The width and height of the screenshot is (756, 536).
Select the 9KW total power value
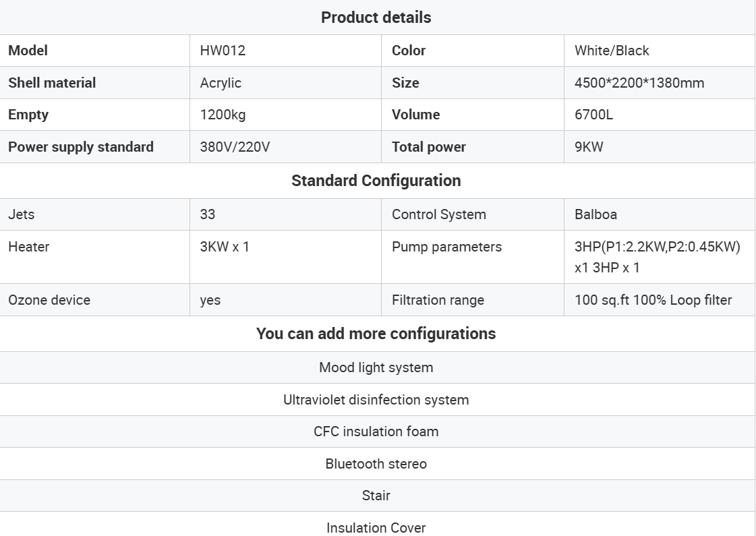589,147
